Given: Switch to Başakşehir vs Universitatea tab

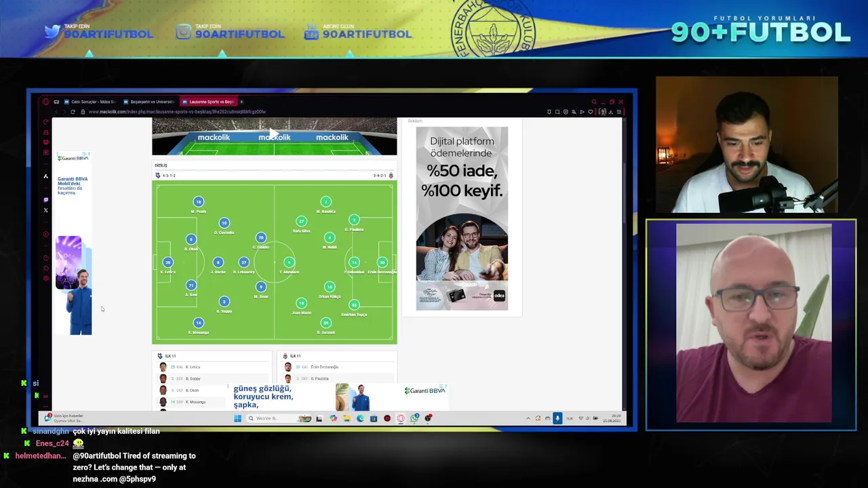Looking at the screenshot, I should [x=150, y=102].
